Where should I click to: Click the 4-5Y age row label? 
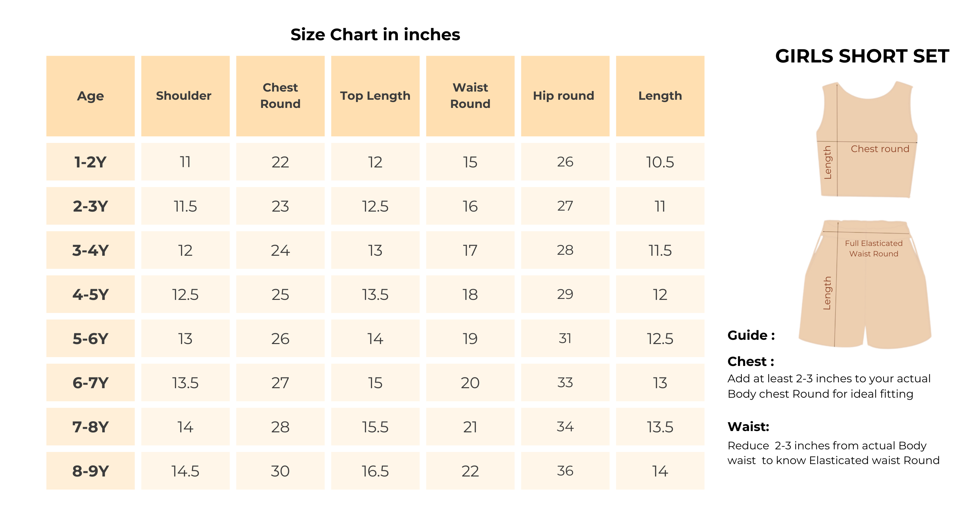click(x=90, y=294)
